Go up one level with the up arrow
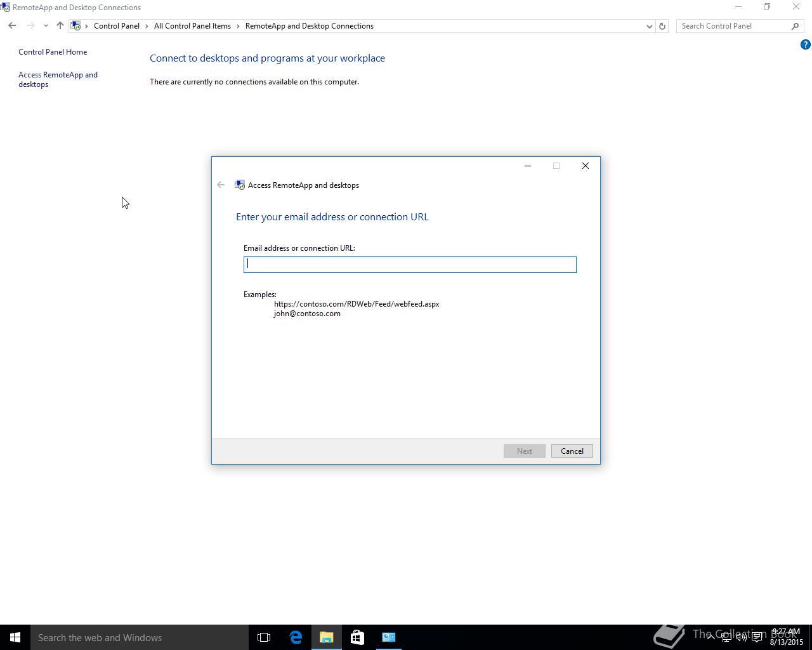This screenshot has width=812, height=650. (60, 26)
